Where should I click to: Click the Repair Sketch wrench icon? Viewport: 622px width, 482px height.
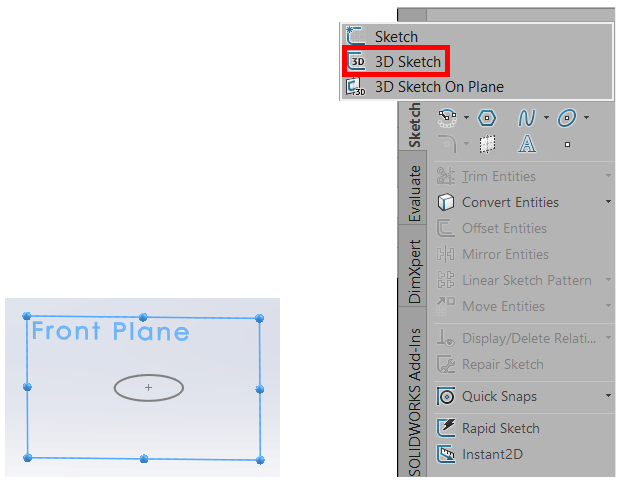446,364
